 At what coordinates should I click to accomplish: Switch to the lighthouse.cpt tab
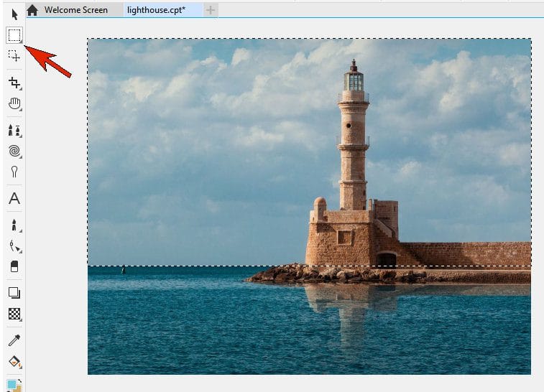[x=156, y=10]
